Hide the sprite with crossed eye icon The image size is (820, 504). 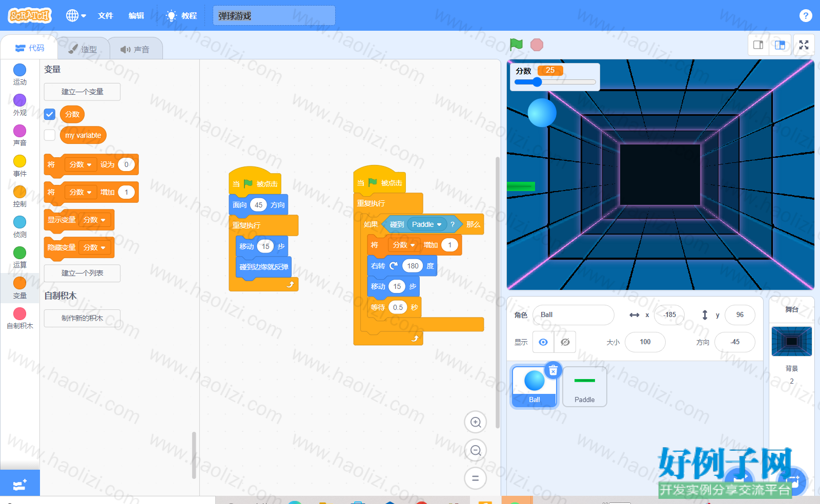565,342
